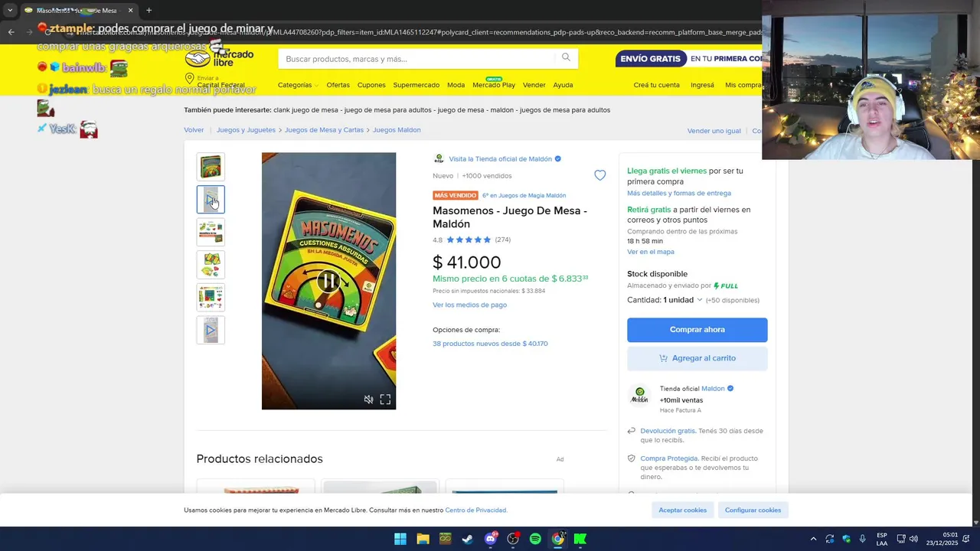Click Aceptar cookies button
Viewport: 980px width, 551px height.
(x=683, y=510)
